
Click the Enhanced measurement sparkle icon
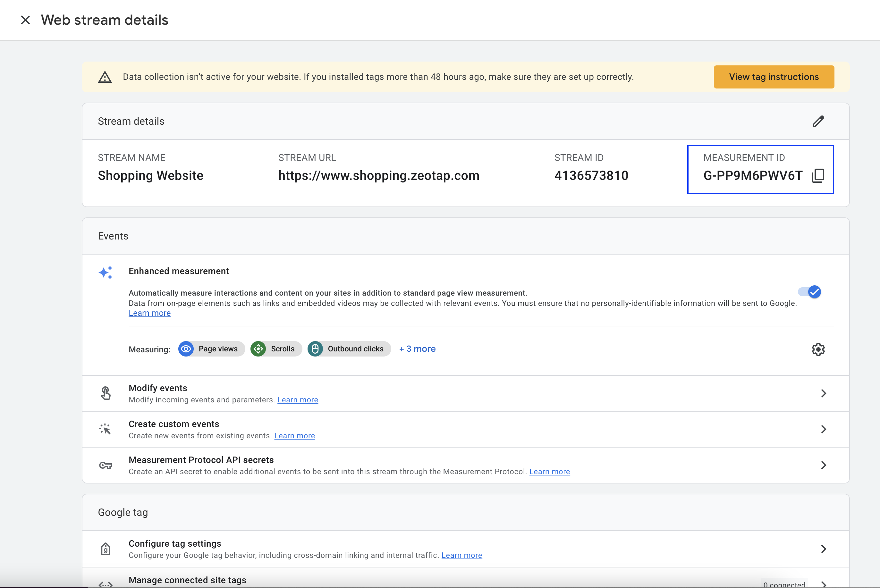click(106, 273)
